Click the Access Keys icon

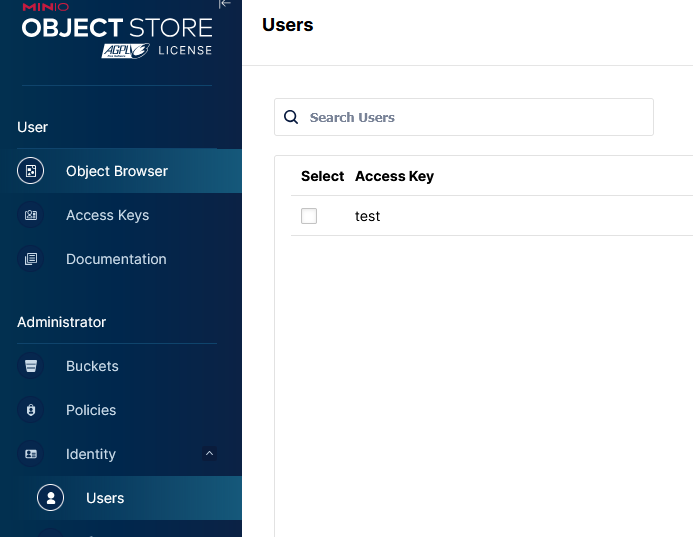tap(31, 215)
